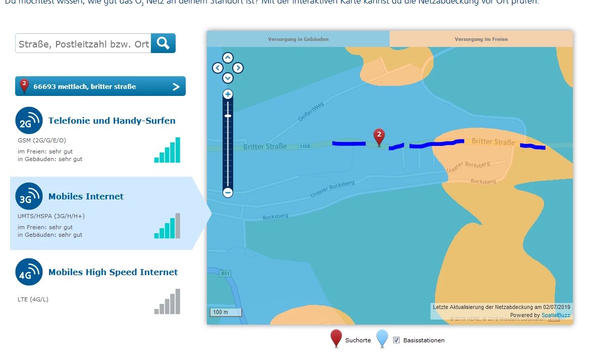The image size is (590, 364).
Task: Pan the map down with arrow
Action: point(228,78)
